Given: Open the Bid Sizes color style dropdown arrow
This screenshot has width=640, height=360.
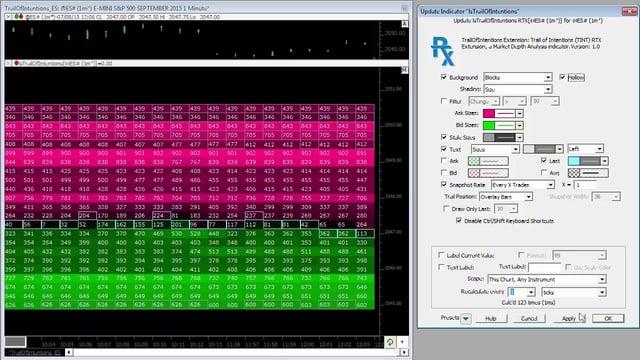Looking at the screenshot, I should [x=519, y=125].
